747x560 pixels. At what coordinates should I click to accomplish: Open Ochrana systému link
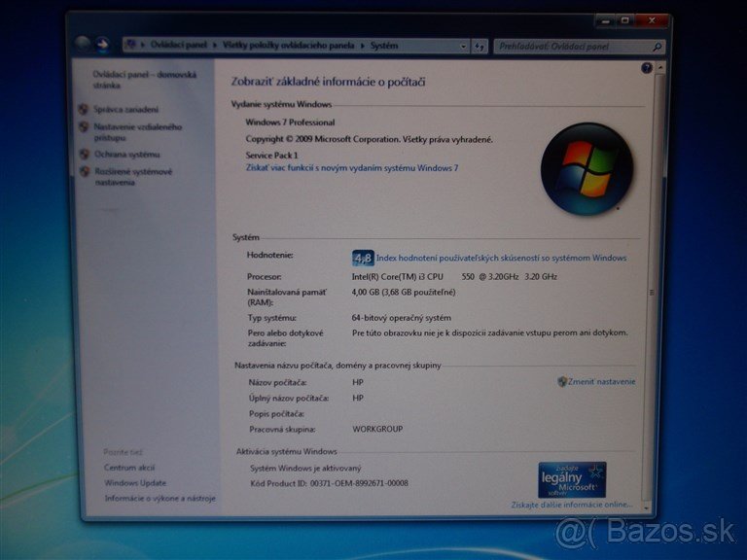pos(127,155)
